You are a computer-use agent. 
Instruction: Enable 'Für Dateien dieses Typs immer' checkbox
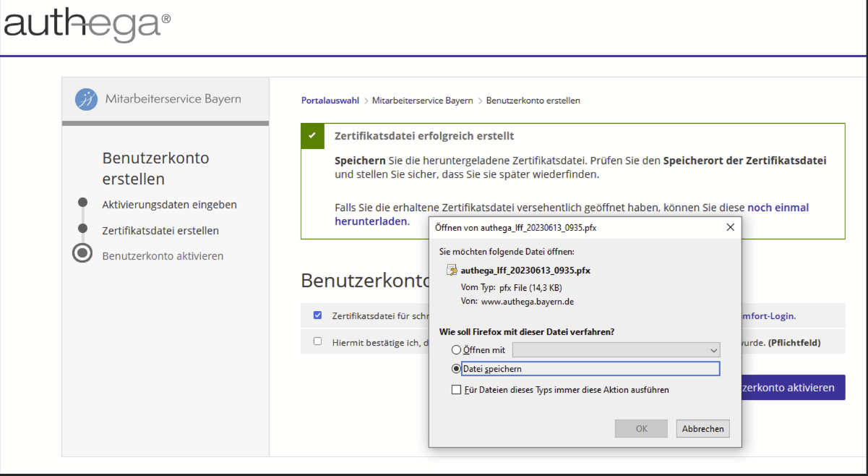[x=456, y=390]
